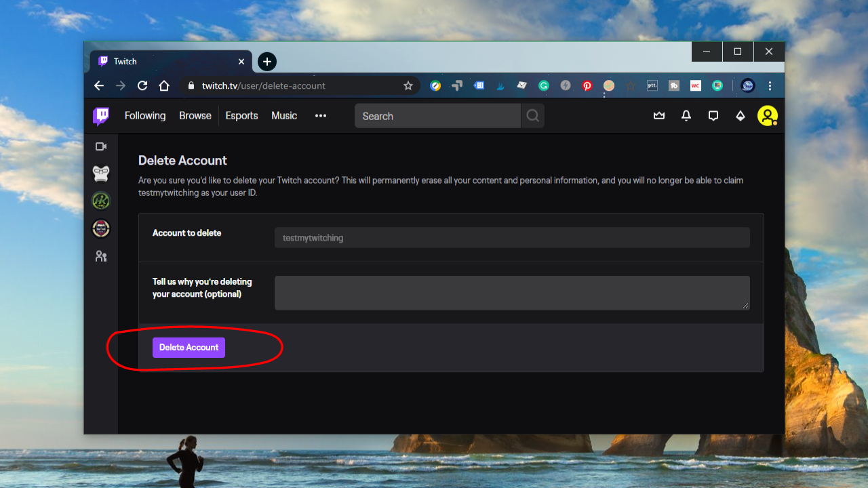Open the Chrome profile avatar

748,86
